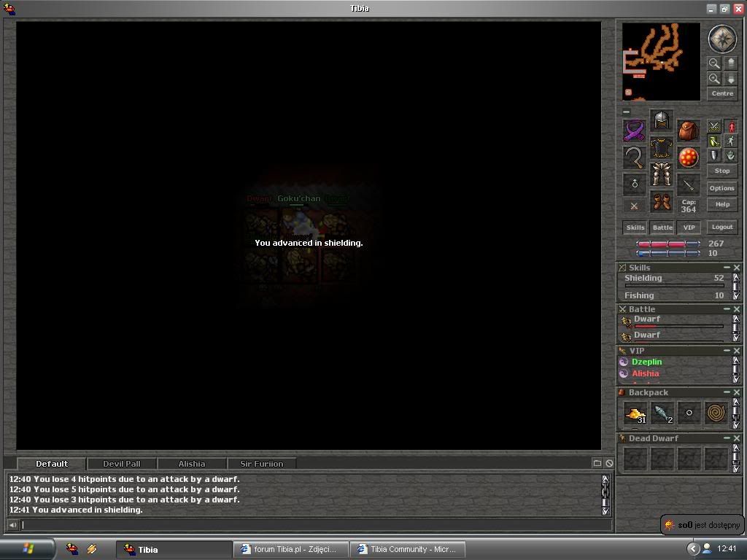Switch to the Default chat tab
This screenshot has width=747, height=560.
pos(52,464)
